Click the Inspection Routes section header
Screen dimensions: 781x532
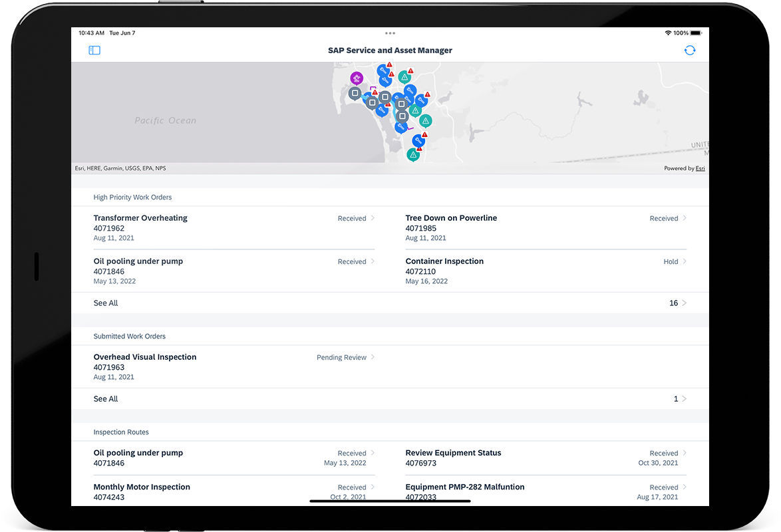[120, 432]
